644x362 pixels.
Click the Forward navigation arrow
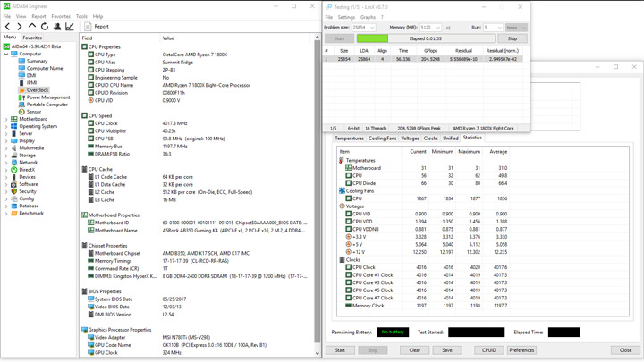[x=19, y=27]
